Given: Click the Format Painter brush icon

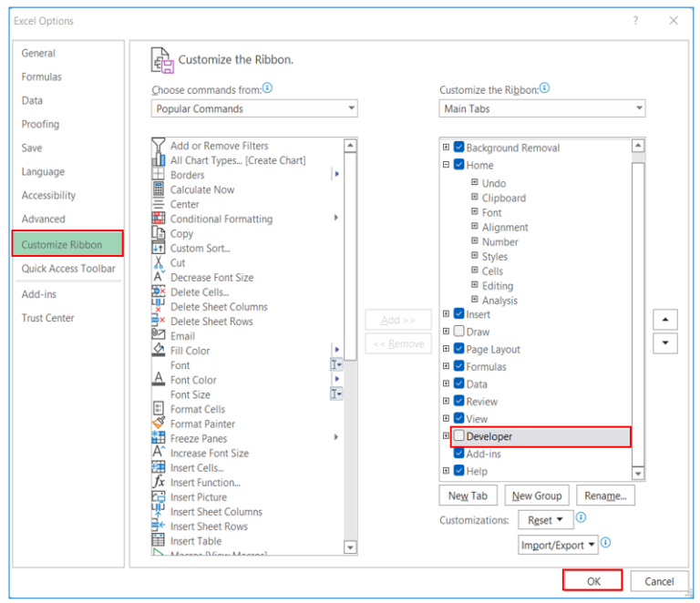Looking at the screenshot, I should (x=159, y=424).
